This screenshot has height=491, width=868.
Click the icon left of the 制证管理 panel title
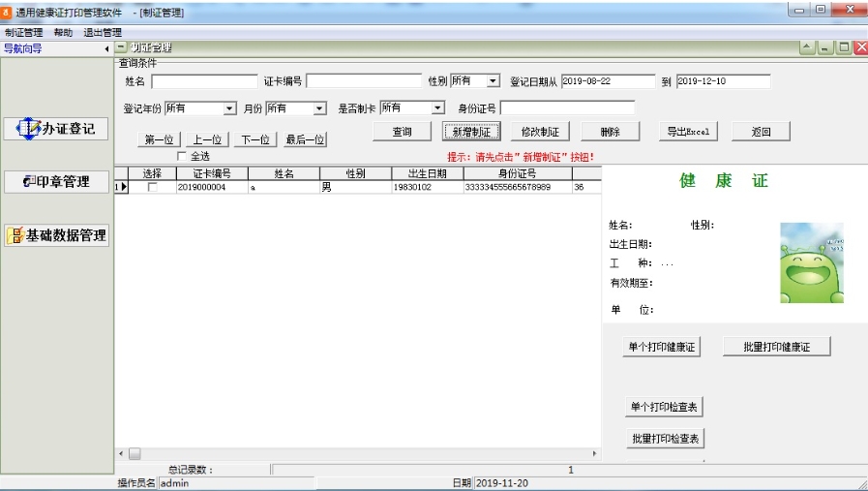pyautogui.click(x=121, y=47)
